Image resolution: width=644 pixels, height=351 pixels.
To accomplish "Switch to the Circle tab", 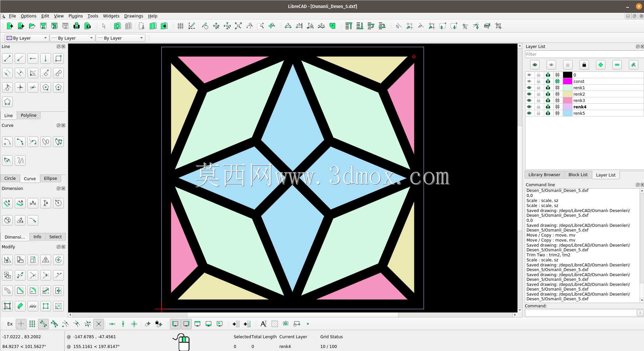I will 10,178.
